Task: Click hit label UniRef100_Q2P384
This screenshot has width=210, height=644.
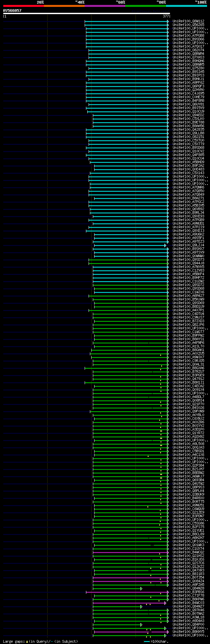Action: (188, 466)
